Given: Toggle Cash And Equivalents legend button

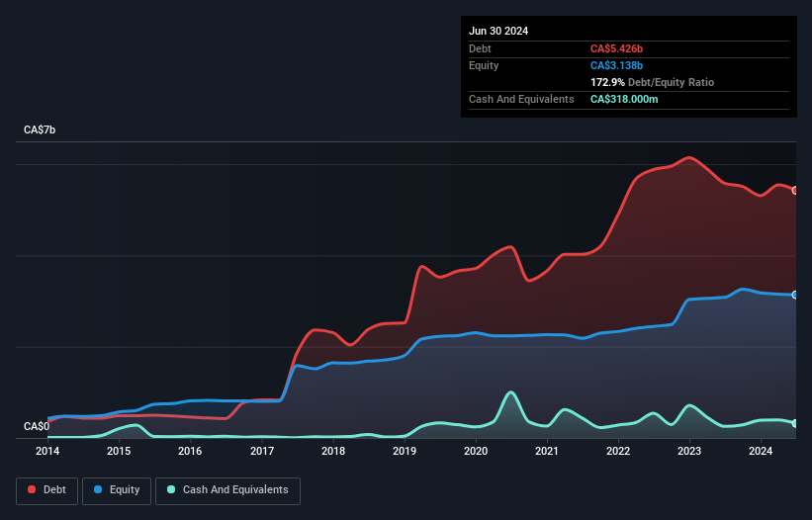Looking at the screenshot, I should click(227, 490).
